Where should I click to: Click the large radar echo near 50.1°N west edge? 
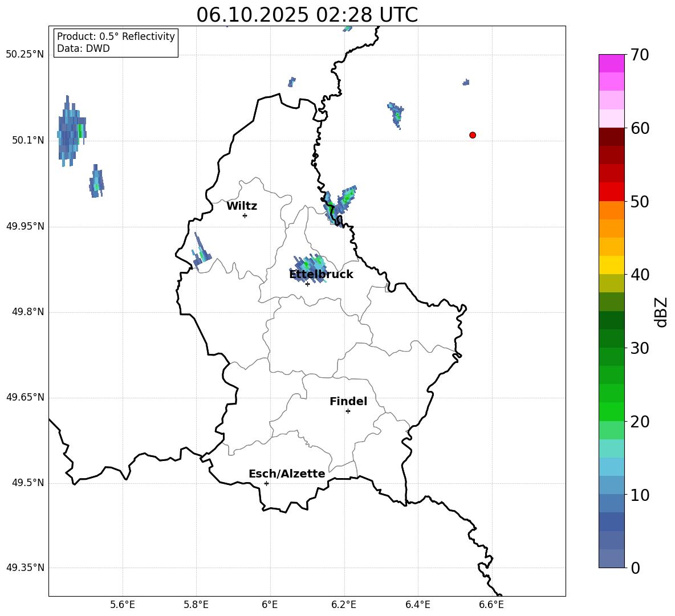[x=71, y=131]
